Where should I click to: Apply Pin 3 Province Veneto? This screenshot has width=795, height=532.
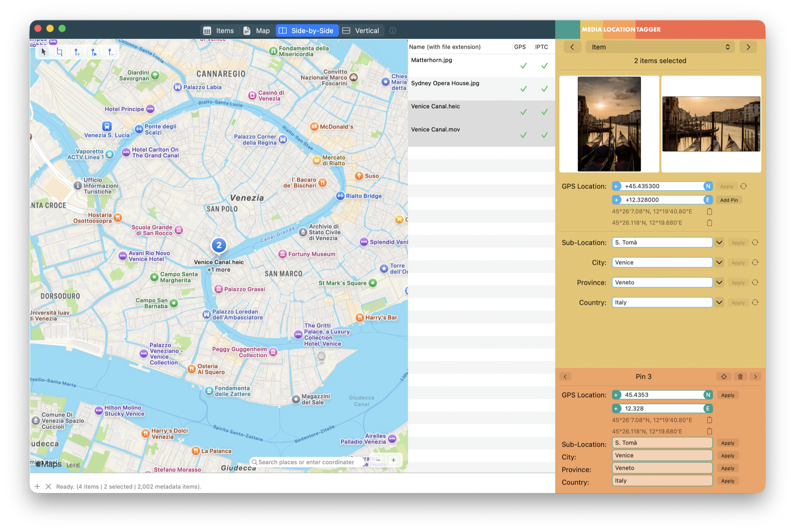pyautogui.click(x=728, y=468)
